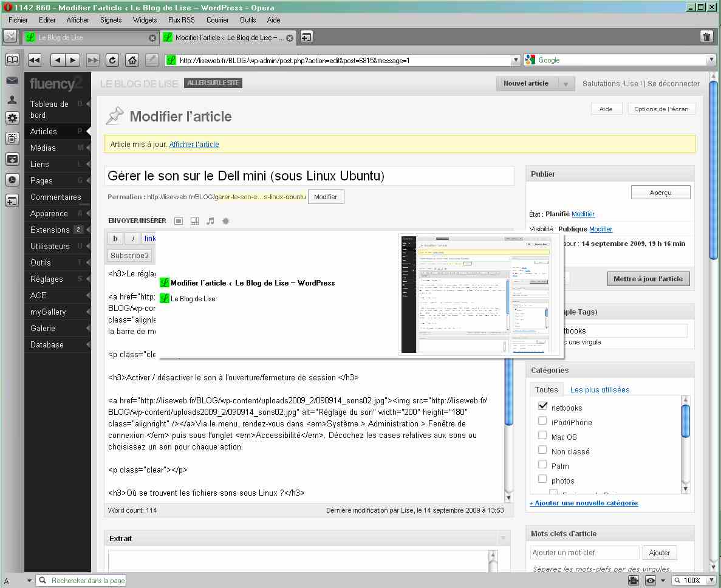Click the Opera reload page button
This screenshot has width=721, height=588.
click(x=112, y=60)
